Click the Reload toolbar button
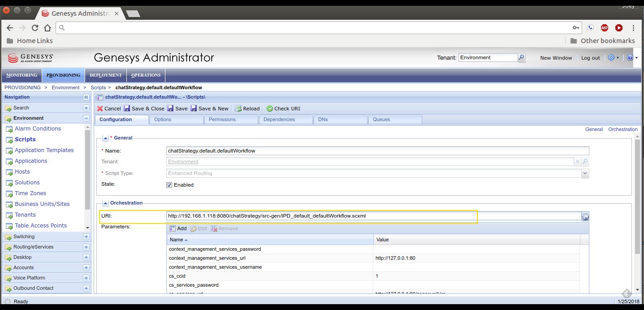Image resolution: width=644 pixels, height=310 pixels. [247, 109]
